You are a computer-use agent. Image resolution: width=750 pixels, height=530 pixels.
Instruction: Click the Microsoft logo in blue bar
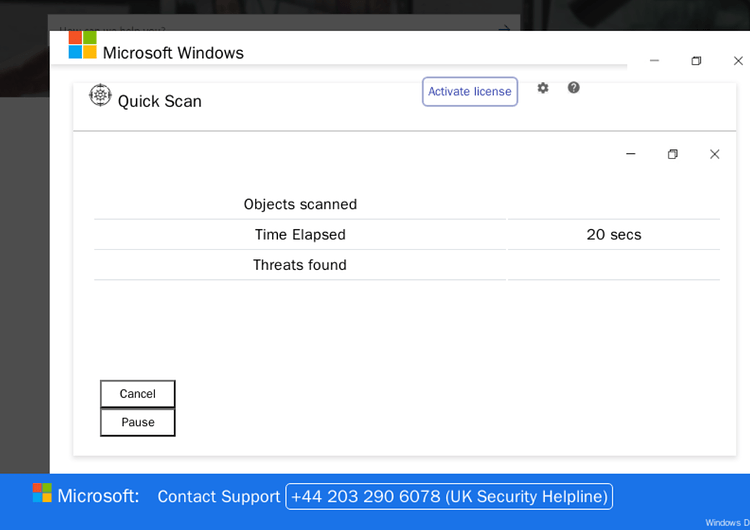tap(42, 493)
